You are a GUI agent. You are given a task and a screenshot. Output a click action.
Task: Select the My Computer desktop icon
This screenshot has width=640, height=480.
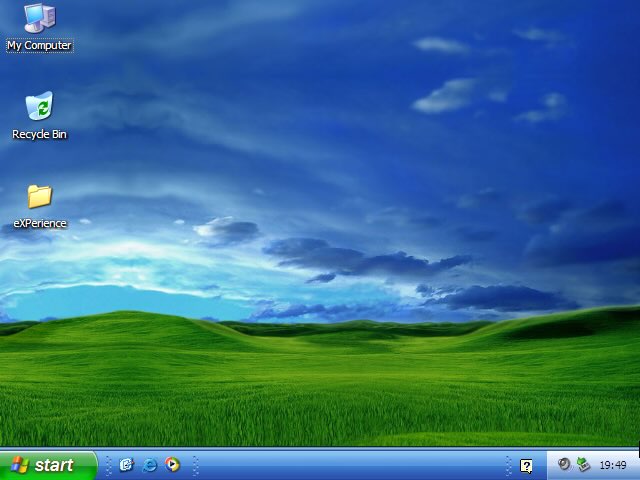[40, 18]
